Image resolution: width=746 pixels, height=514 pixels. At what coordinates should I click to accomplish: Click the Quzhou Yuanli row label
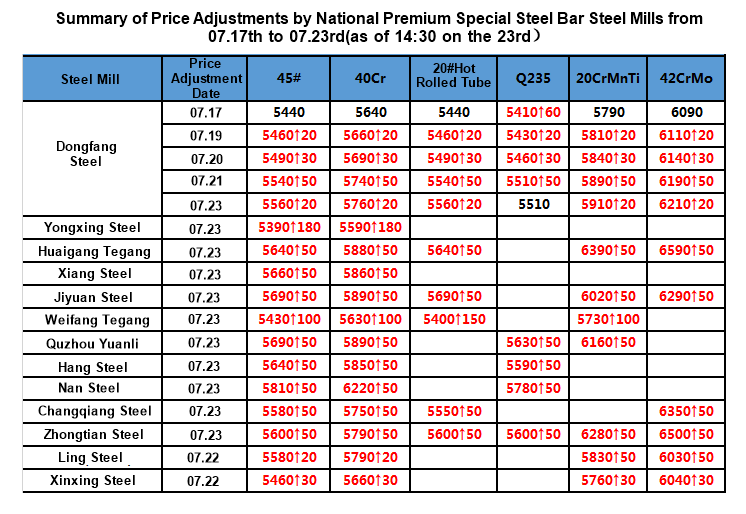point(92,343)
